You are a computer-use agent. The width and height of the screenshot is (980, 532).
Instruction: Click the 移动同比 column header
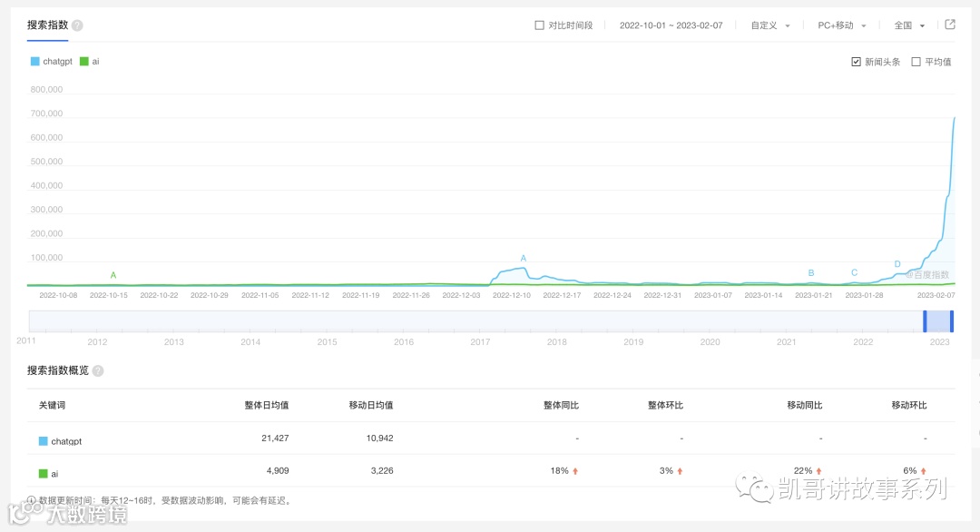(804, 405)
